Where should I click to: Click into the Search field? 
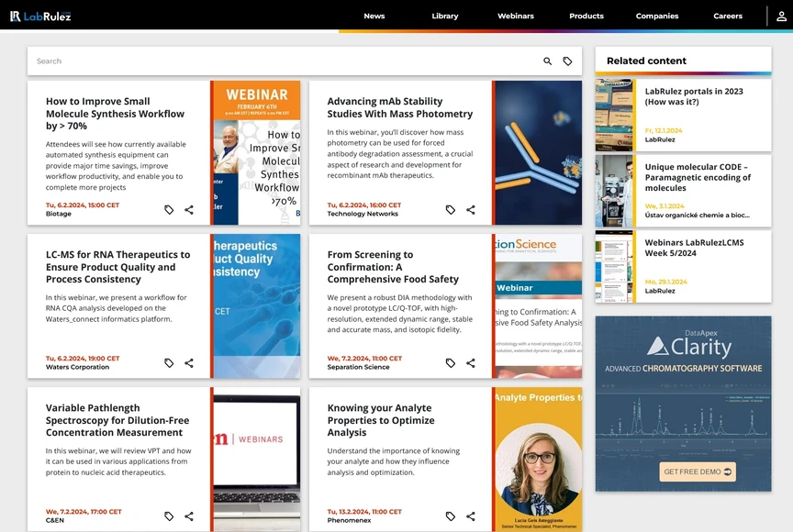point(284,61)
